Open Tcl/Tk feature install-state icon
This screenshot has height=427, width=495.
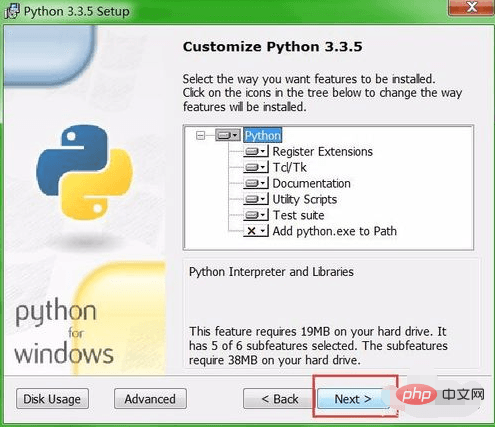click(256, 167)
